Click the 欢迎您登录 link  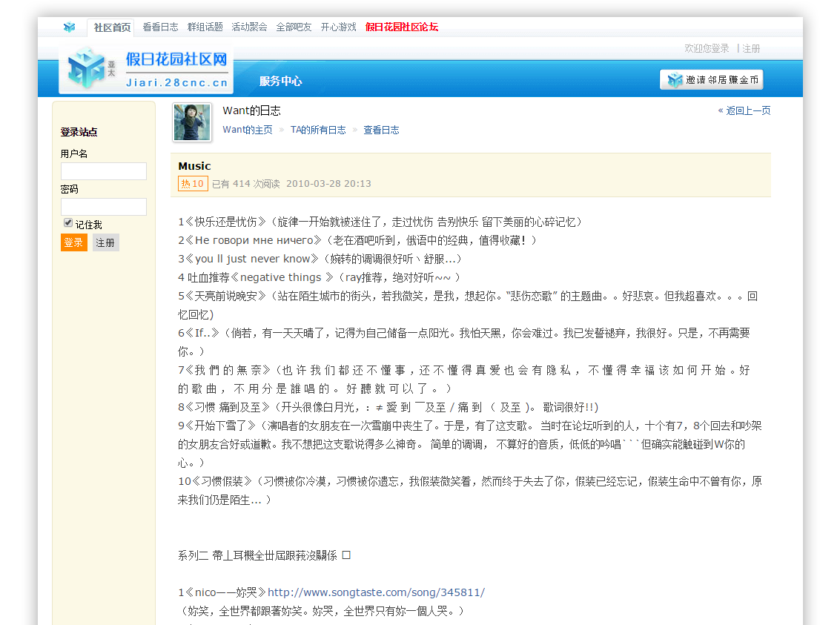click(707, 48)
